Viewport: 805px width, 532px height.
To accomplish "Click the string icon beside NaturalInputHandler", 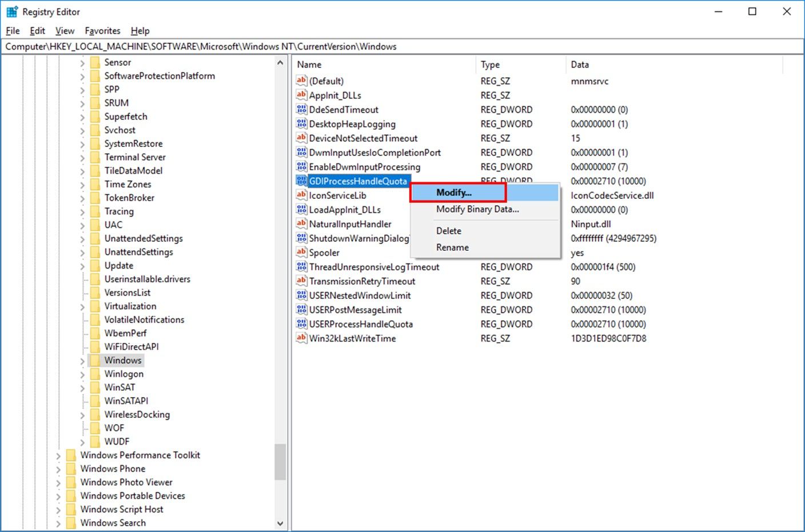I will click(301, 223).
